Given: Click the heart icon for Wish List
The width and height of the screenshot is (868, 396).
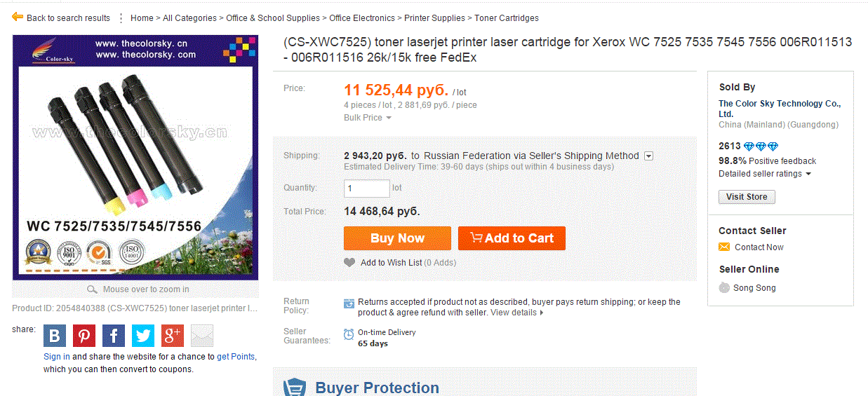Looking at the screenshot, I should pos(349,262).
